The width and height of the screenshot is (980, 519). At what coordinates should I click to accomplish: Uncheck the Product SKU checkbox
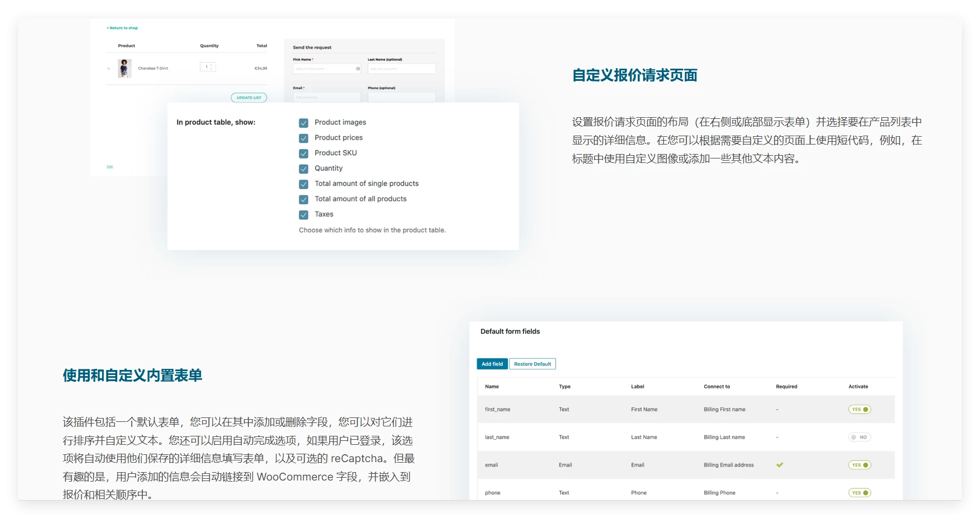tap(304, 153)
